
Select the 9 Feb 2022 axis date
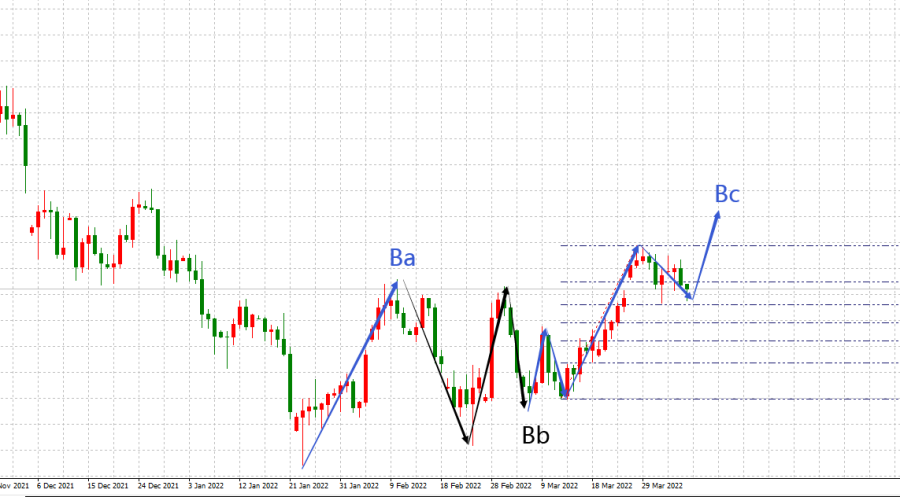coord(408,486)
